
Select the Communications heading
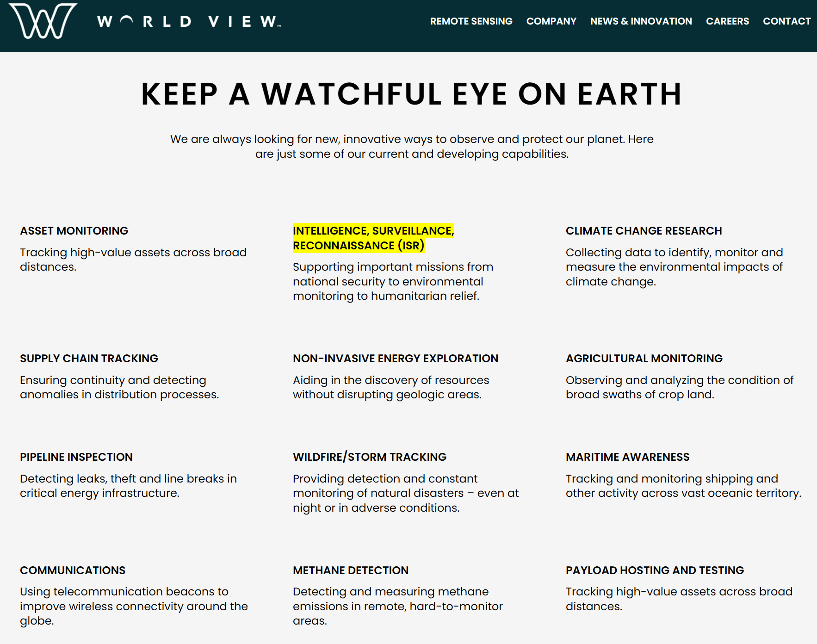coord(73,570)
